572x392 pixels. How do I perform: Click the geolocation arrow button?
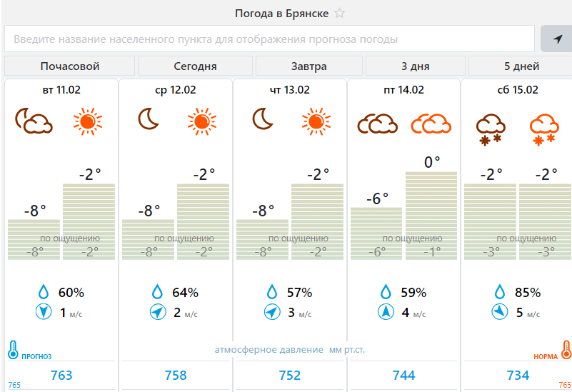click(x=557, y=39)
